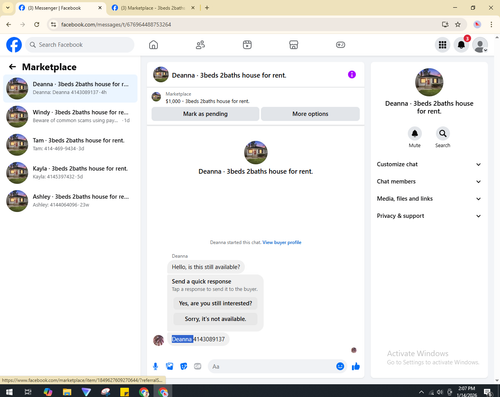
Task: Send 'Yes, are you still interested?' response
Action: (x=215, y=303)
